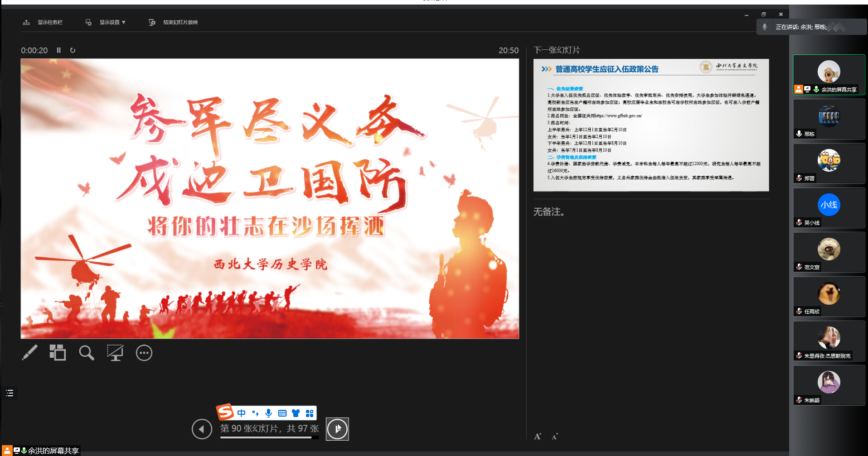Toggle black screen for the slideshow
The height and width of the screenshot is (456, 868).
[x=115, y=353]
